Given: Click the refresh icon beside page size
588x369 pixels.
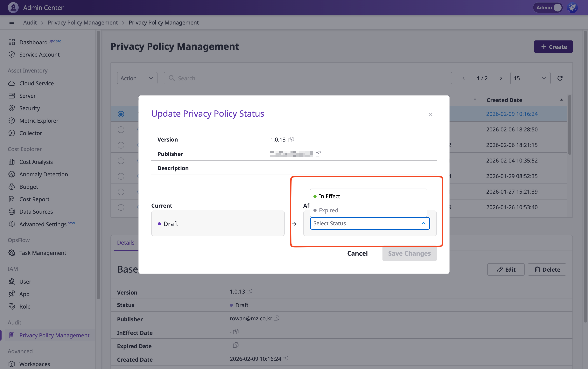Looking at the screenshot, I should (560, 78).
